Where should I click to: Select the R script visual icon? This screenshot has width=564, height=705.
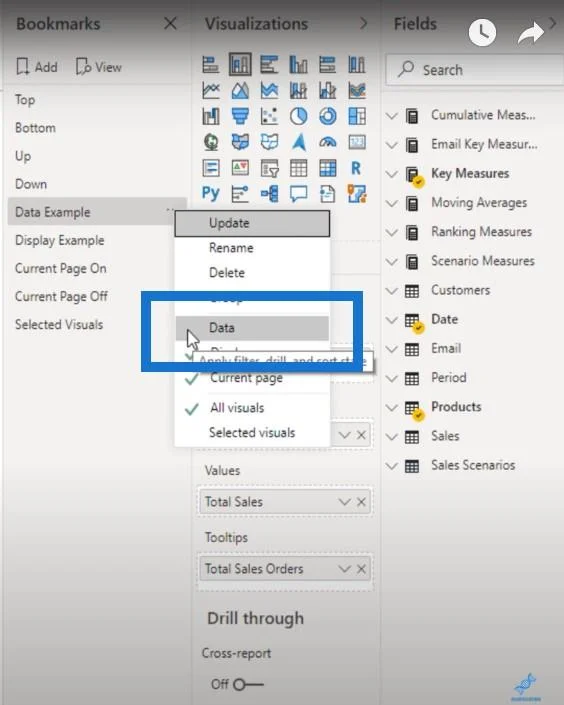[356, 168]
